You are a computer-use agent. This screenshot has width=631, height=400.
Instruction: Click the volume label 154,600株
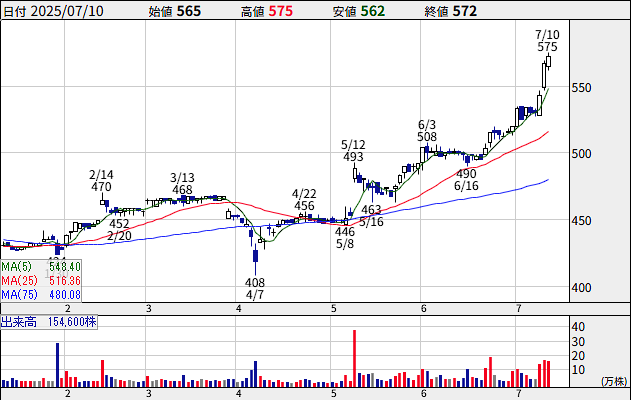[72, 322]
